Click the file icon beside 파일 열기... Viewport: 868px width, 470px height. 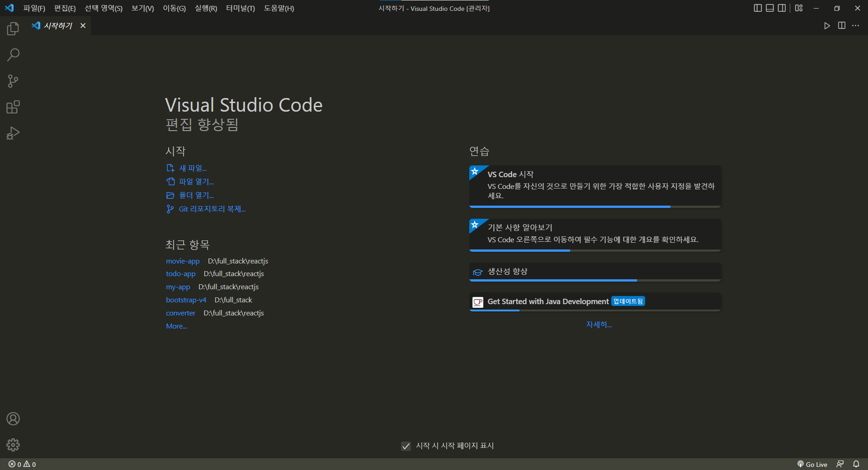click(170, 182)
